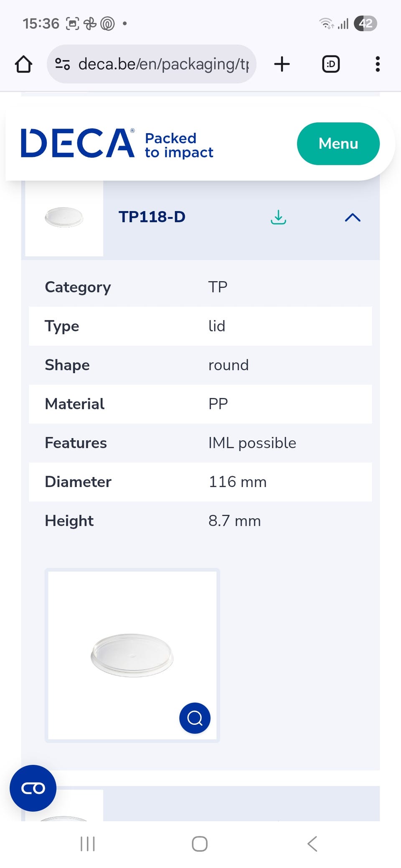Open the tab switcher icon

pos(331,64)
